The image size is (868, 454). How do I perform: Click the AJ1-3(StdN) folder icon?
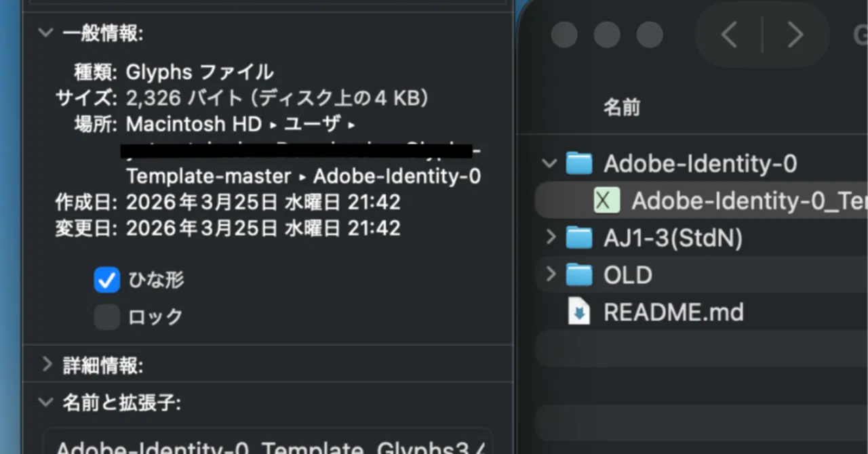578,238
